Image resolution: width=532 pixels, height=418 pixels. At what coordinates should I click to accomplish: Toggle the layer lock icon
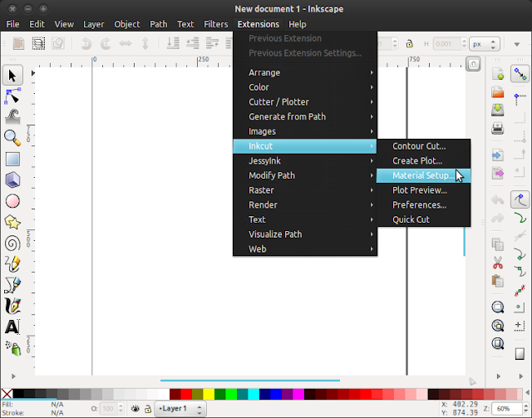point(148,409)
